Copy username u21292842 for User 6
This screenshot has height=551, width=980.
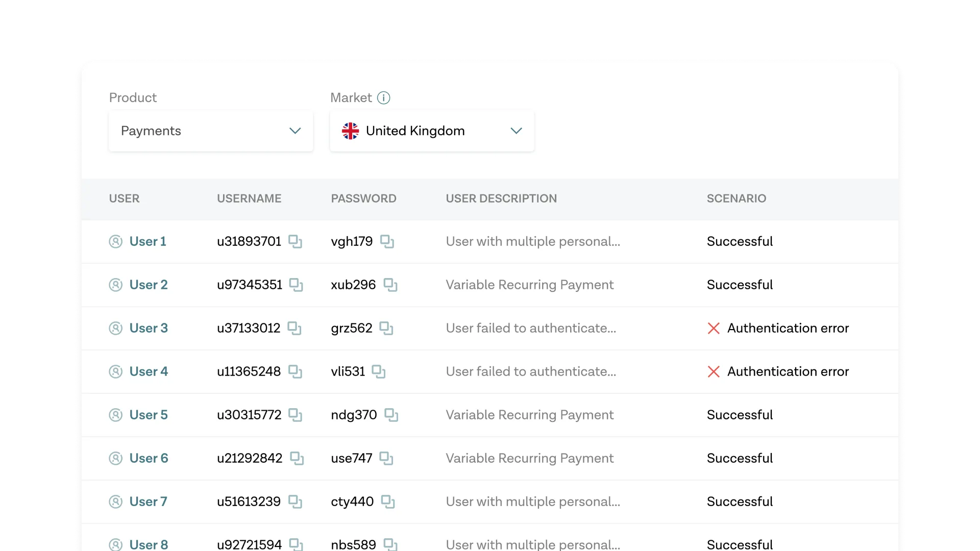coord(297,458)
